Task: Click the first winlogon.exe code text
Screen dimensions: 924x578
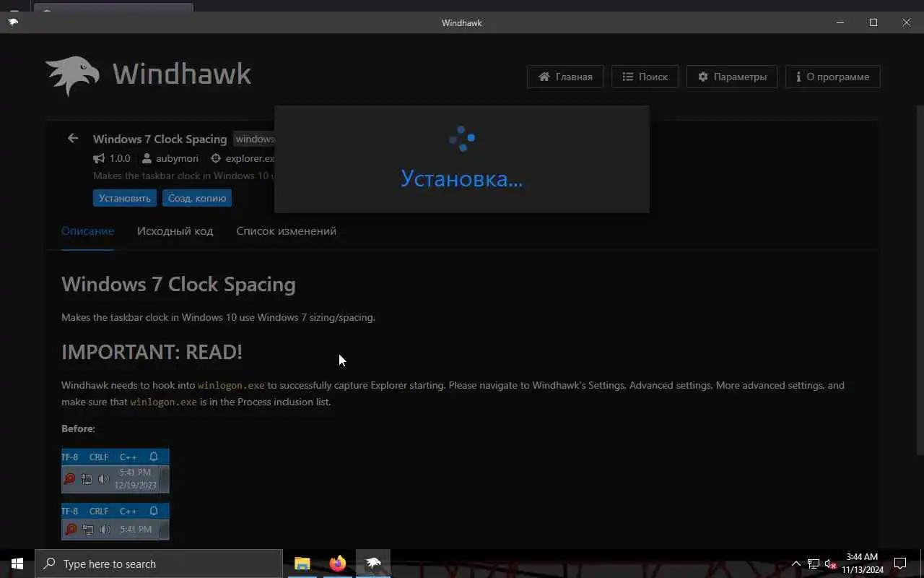Action: [231, 385]
